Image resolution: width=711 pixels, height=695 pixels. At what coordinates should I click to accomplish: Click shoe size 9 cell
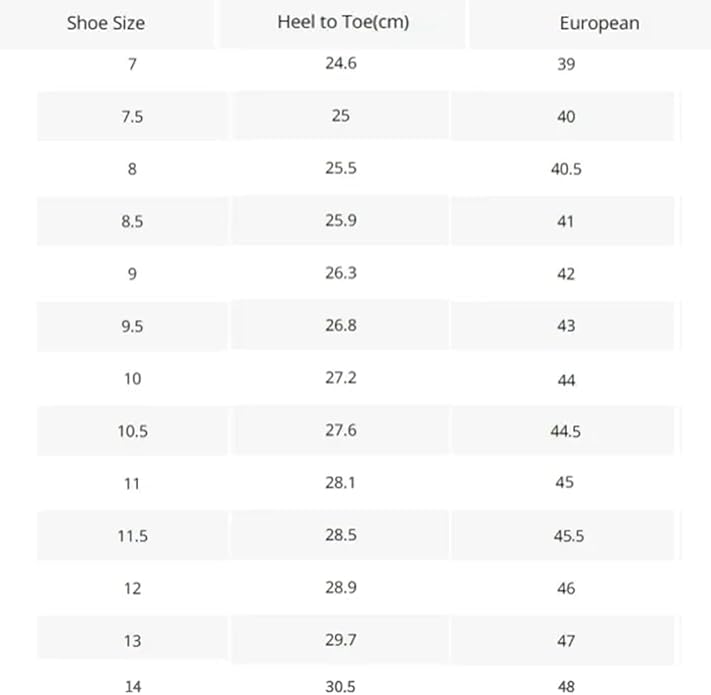[x=132, y=274]
